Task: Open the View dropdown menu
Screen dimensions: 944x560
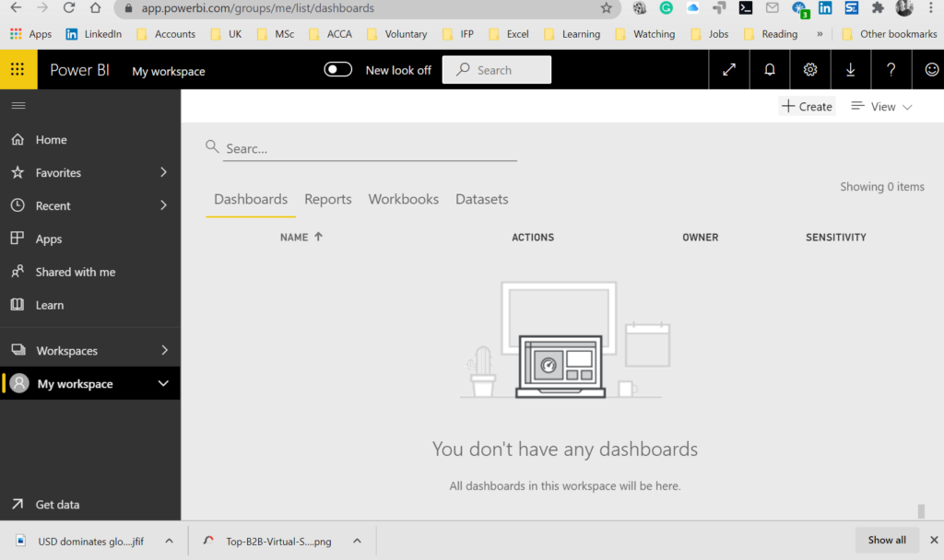Action: [x=881, y=107]
